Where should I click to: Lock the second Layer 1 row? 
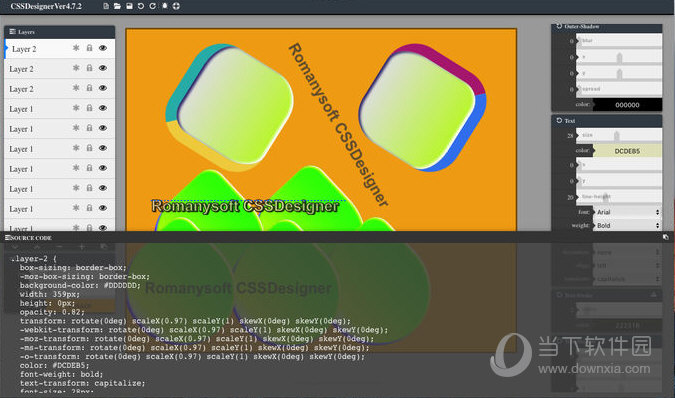coord(89,128)
